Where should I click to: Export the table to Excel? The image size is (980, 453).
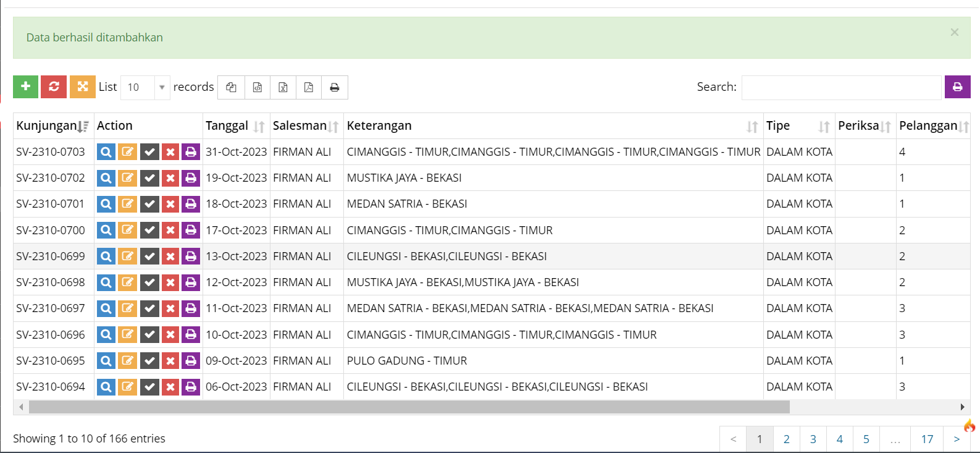click(x=283, y=87)
